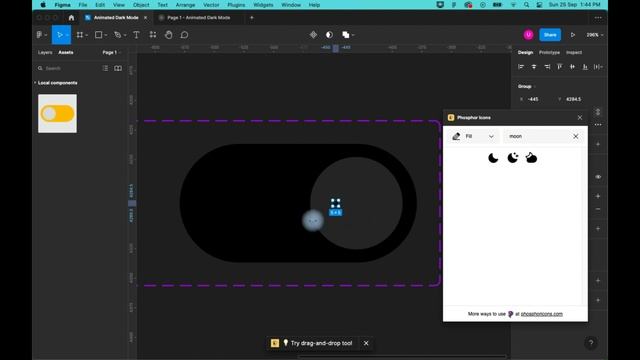The width and height of the screenshot is (640, 360).
Task: Open the Arrange menu
Action: coord(185,5)
